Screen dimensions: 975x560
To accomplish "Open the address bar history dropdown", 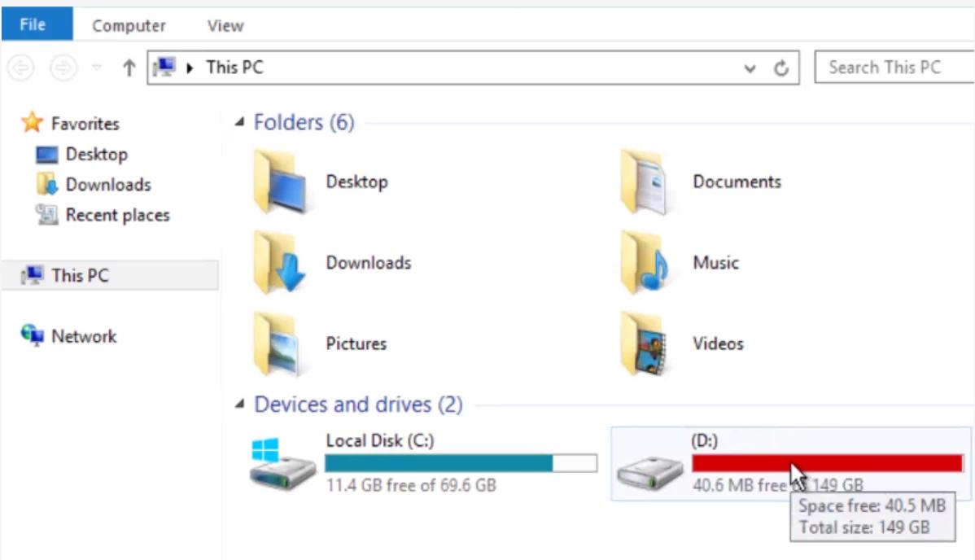I will click(x=750, y=68).
